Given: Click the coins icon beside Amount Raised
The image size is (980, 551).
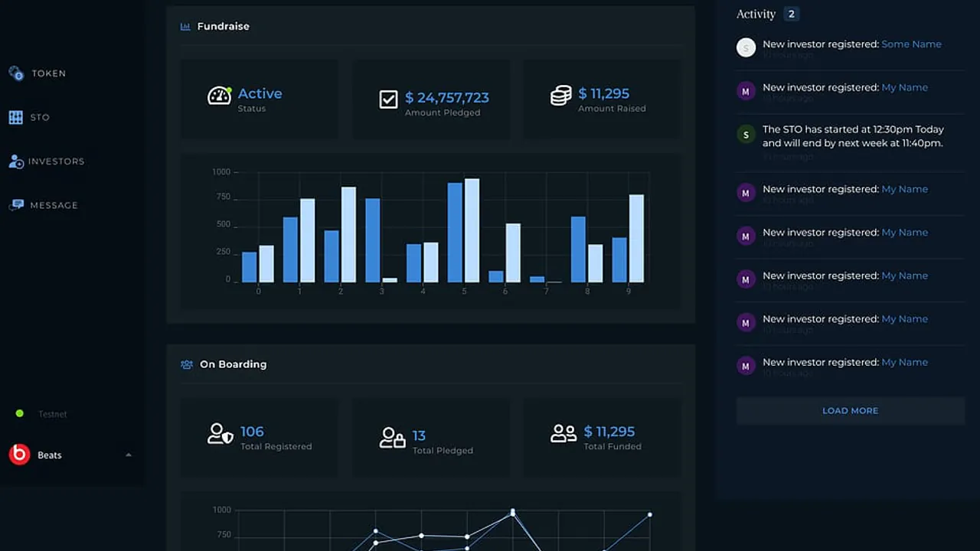Looking at the screenshot, I should [x=561, y=96].
